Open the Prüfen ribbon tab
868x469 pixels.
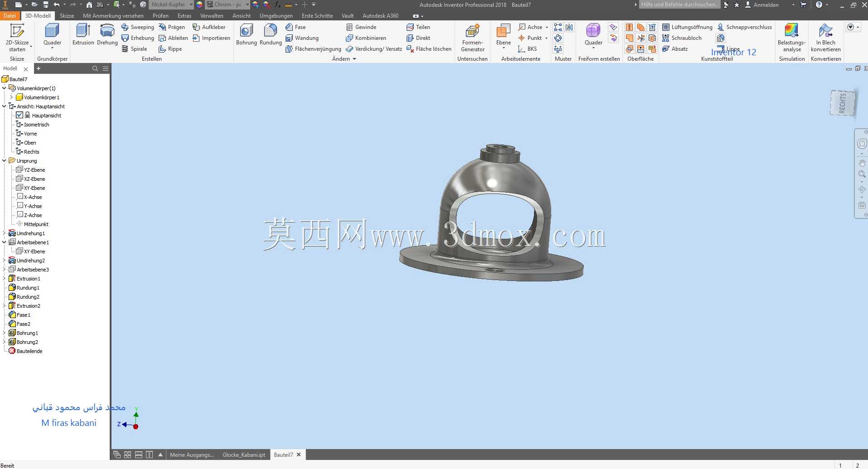point(160,15)
